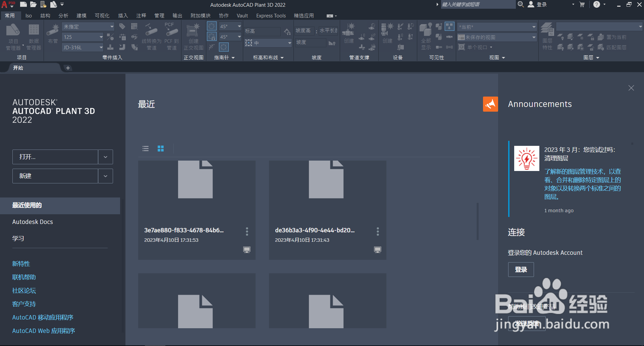Expand the arrow next to 打开...

(105, 157)
